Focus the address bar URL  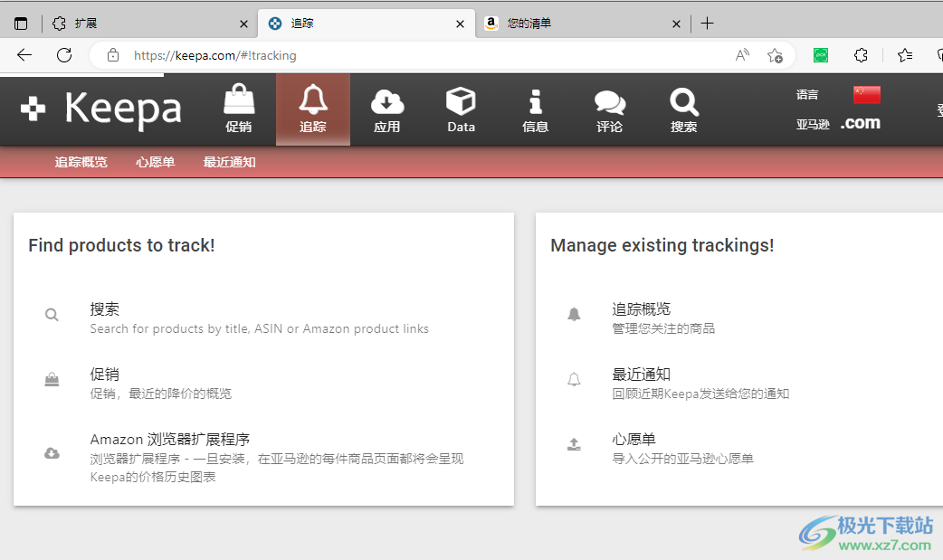pyautogui.click(x=214, y=55)
